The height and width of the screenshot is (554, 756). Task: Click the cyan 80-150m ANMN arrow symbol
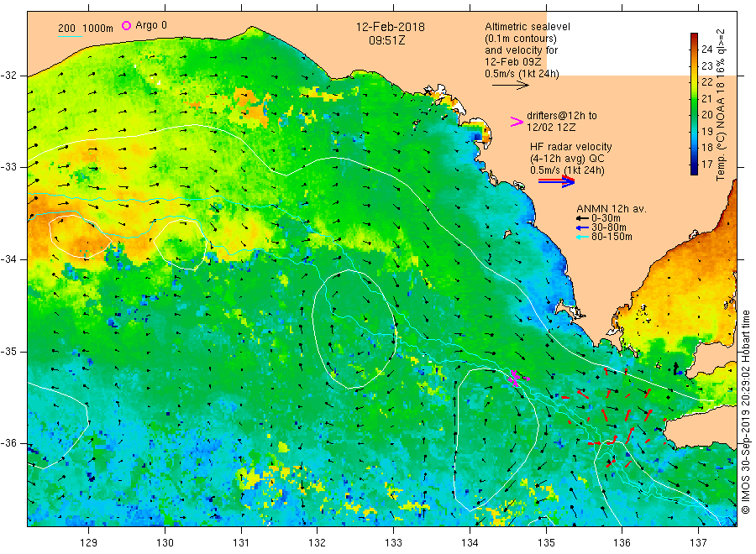coord(582,237)
